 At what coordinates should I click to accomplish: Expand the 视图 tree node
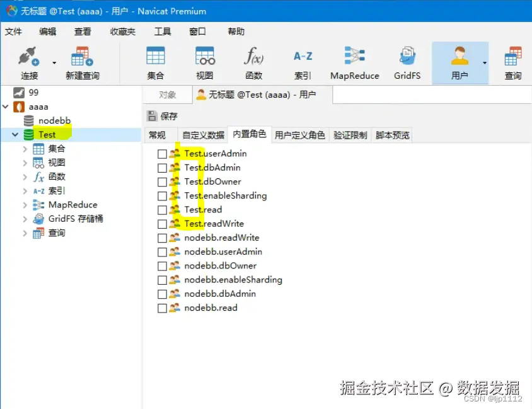tap(25, 163)
